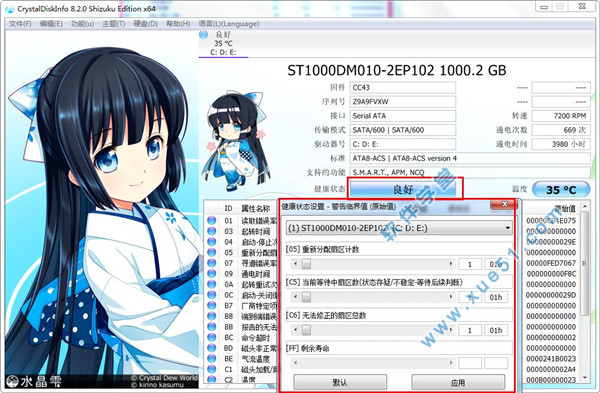Click the status icon for attribute 07
The width and height of the screenshot is (600, 393).
212,263
